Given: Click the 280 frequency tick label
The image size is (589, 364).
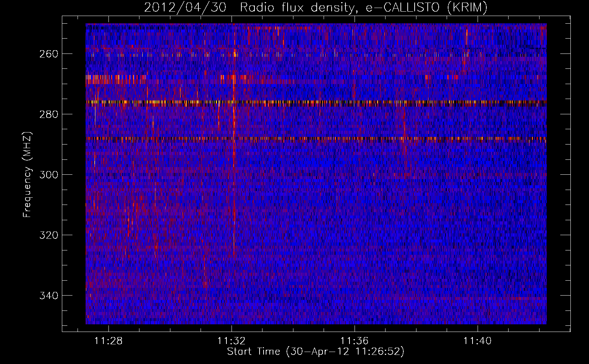Looking at the screenshot, I should pyautogui.click(x=49, y=114).
